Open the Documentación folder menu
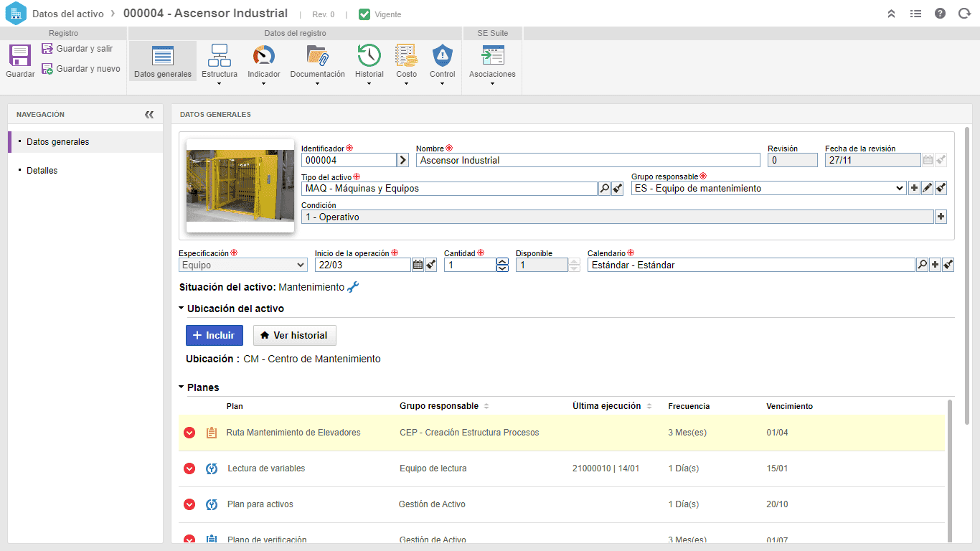This screenshot has width=980, height=551. [x=317, y=64]
